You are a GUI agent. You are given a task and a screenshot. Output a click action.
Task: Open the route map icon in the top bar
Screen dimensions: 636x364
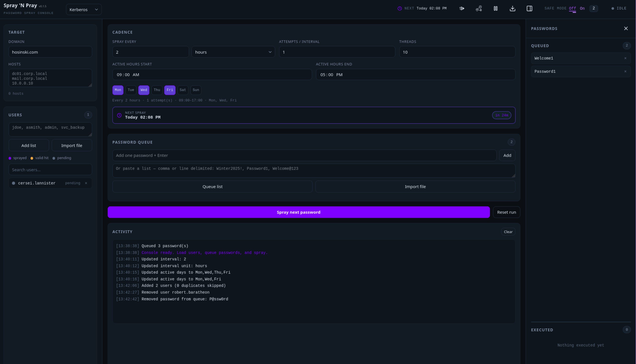[x=479, y=9]
